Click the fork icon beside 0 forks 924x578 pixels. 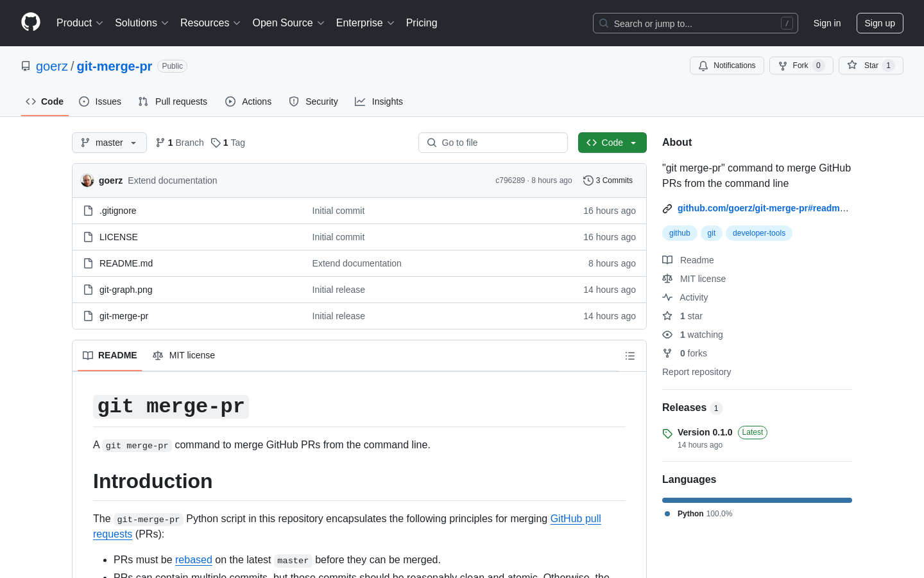tap(667, 353)
